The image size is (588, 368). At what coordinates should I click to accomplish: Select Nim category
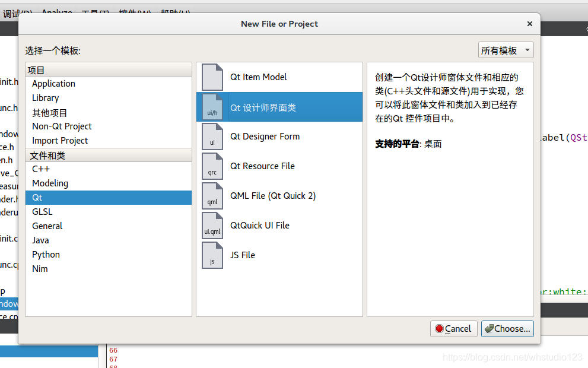pos(109,269)
